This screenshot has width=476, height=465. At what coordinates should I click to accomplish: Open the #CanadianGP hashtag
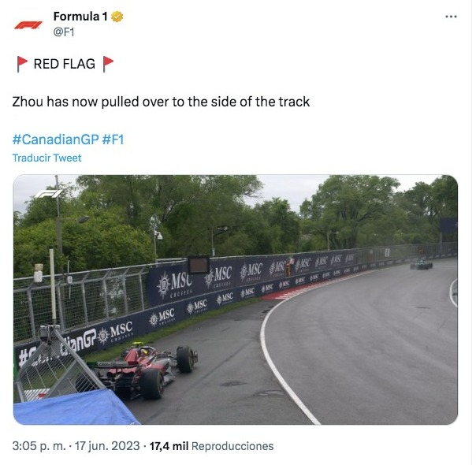[55, 139]
